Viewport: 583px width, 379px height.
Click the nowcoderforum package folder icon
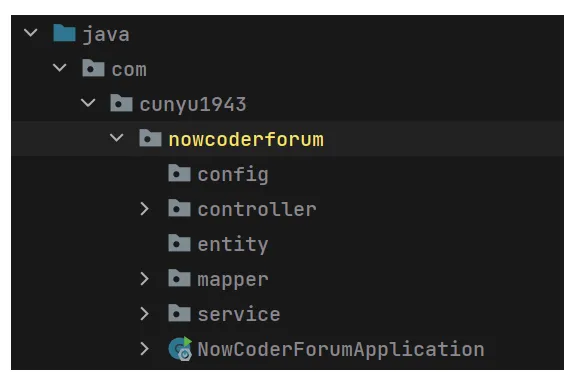tap(150, 138)
